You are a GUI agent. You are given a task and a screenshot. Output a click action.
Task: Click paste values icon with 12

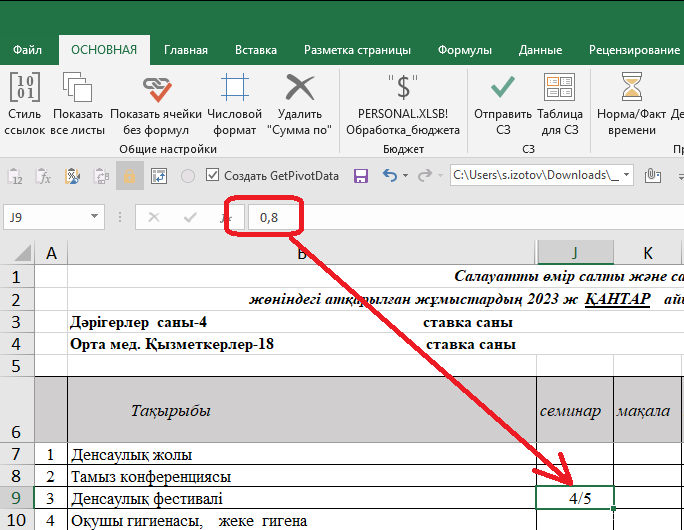15,176
